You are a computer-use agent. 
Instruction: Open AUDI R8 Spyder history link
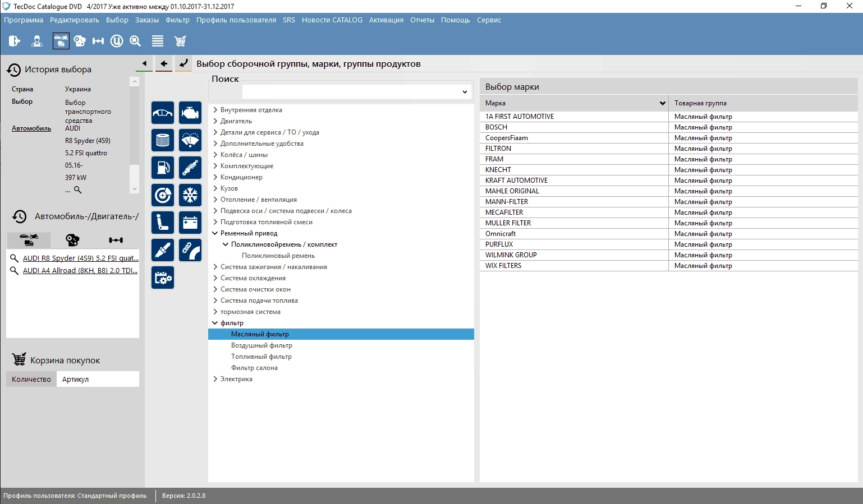click(x=80, y=258)
